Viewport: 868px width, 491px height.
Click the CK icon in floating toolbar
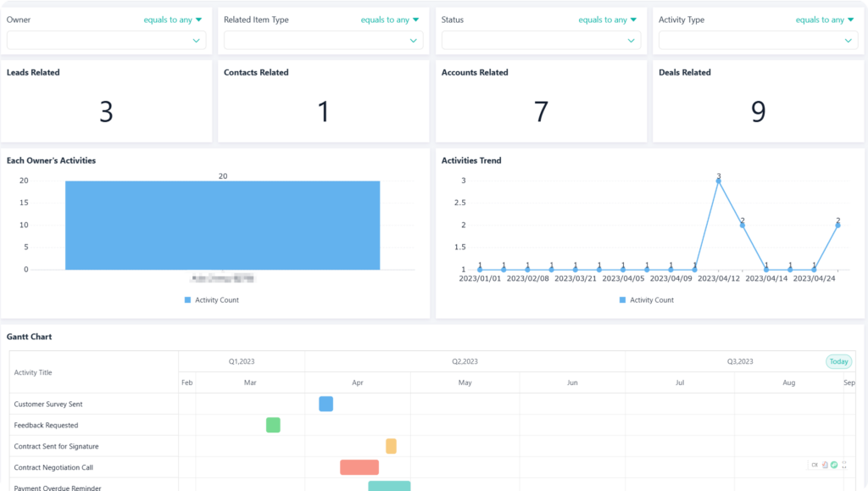coord(815,465)
